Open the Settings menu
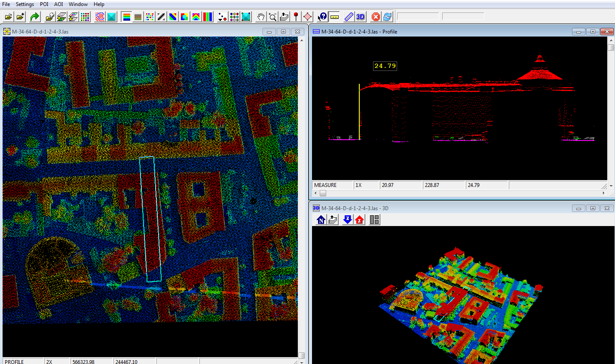The width and height of the screenshot is (615, 364). pyautogui.click(x=25, y=4)
